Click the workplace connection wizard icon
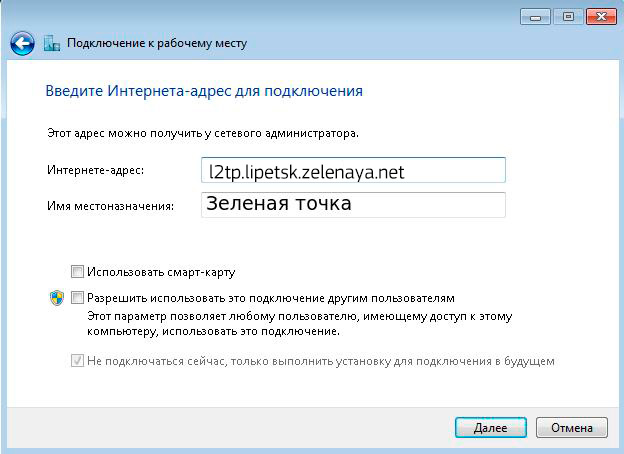This screenshot has width=624, height=454. click(52, 43)
